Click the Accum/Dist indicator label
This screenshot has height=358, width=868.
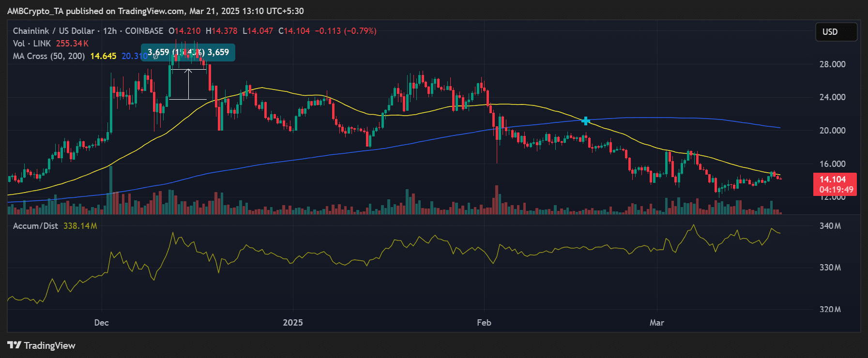click(x=35, y=226)
